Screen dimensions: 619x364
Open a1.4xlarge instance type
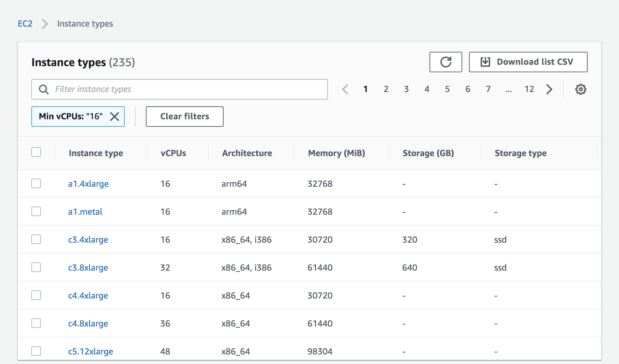pyautogui.click(x=88, y=184)
